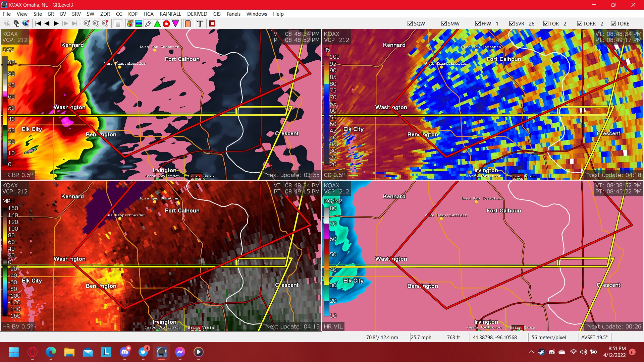The image size is (644, 362).
Task: Select the placefile pushpin tool
Action: (x=148, y=23)
